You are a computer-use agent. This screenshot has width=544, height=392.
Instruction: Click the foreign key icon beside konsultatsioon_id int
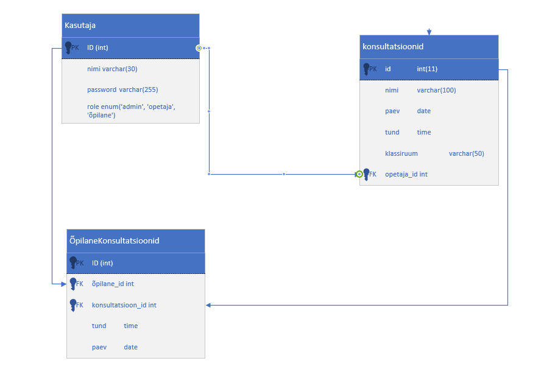tap(73, 305)
